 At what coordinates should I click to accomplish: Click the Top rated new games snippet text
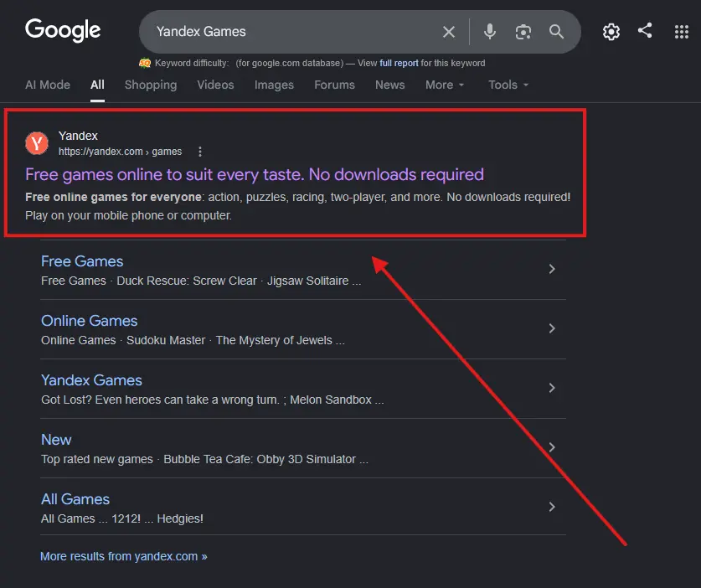click(x=97, y=459)
